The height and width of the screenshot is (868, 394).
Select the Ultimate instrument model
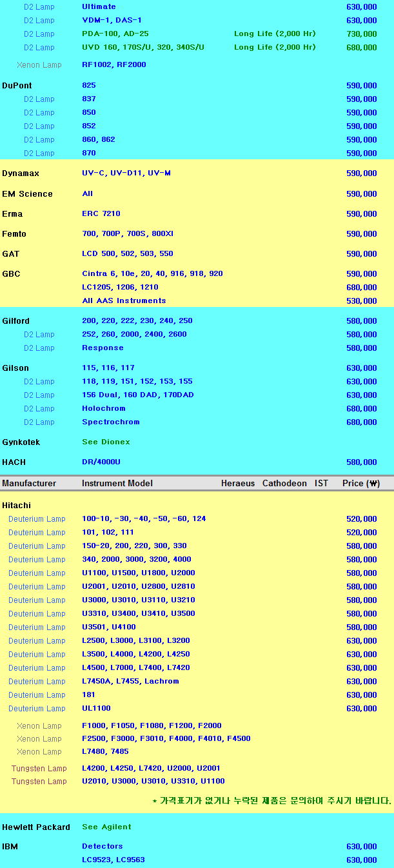[99, 6]
